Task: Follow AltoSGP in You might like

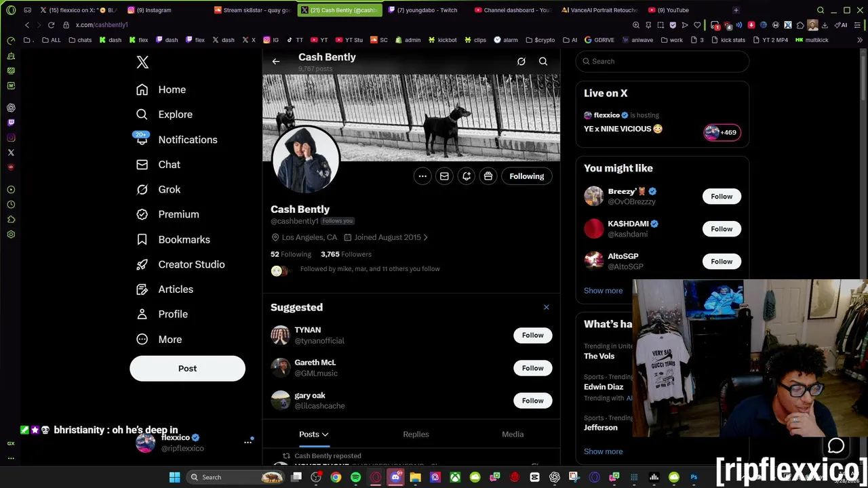Action: [722, 262]
